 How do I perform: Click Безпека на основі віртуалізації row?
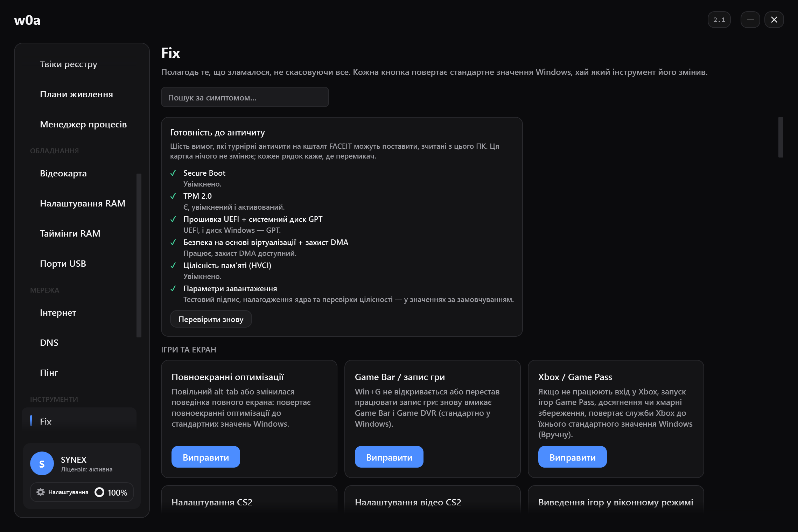[x=266, y=243]
